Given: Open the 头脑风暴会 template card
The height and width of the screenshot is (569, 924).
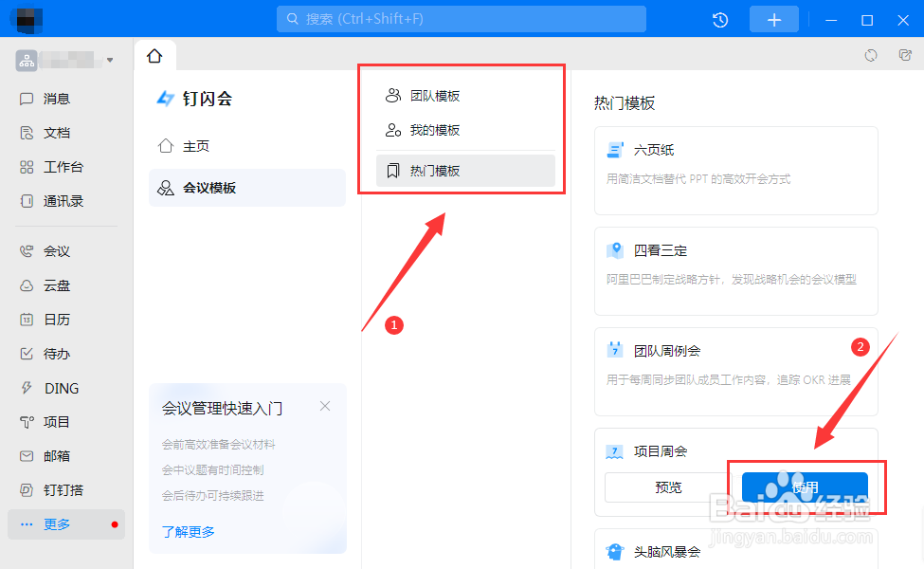Looking at the screenshot, I should (736, 549).
